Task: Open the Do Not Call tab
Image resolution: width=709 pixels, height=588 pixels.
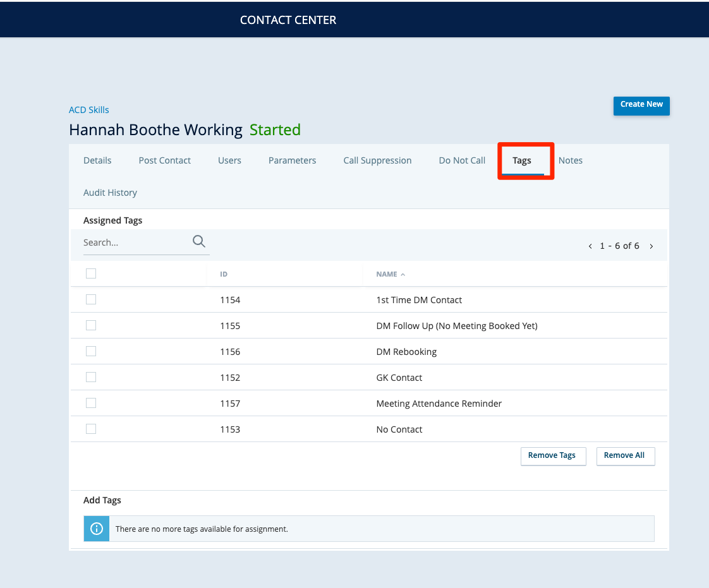Action: point(462,160)
